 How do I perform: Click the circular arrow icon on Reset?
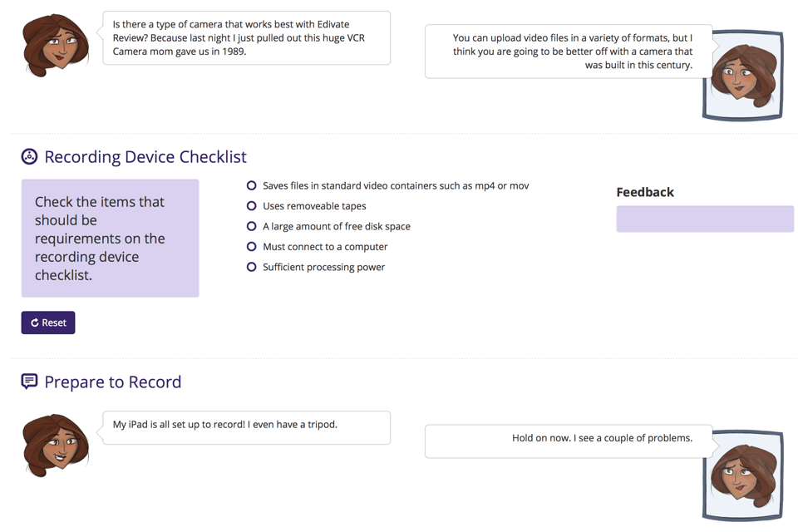pos(35,323)
